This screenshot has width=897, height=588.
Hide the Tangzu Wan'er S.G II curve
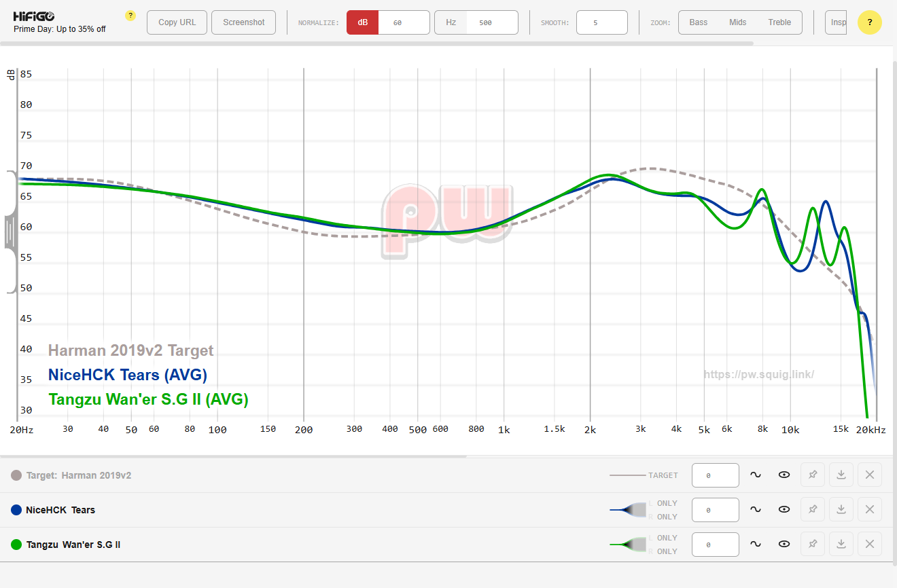784,545
